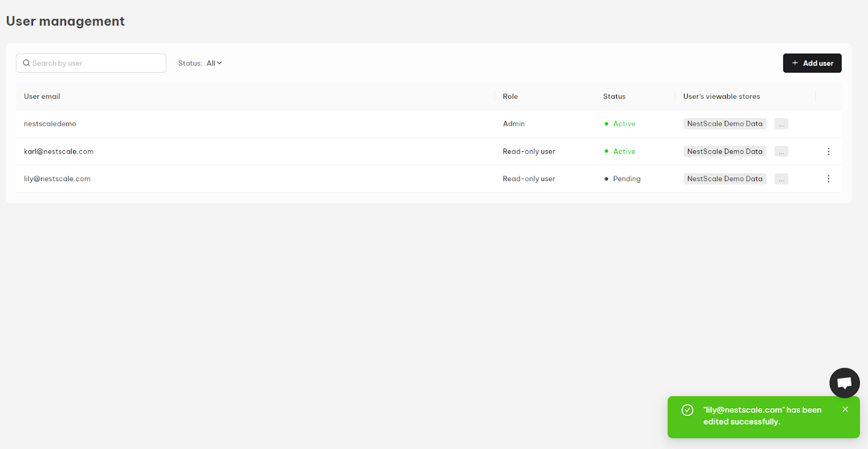
Task: Focus the Search by user field
Action: [x=91, y=63]
